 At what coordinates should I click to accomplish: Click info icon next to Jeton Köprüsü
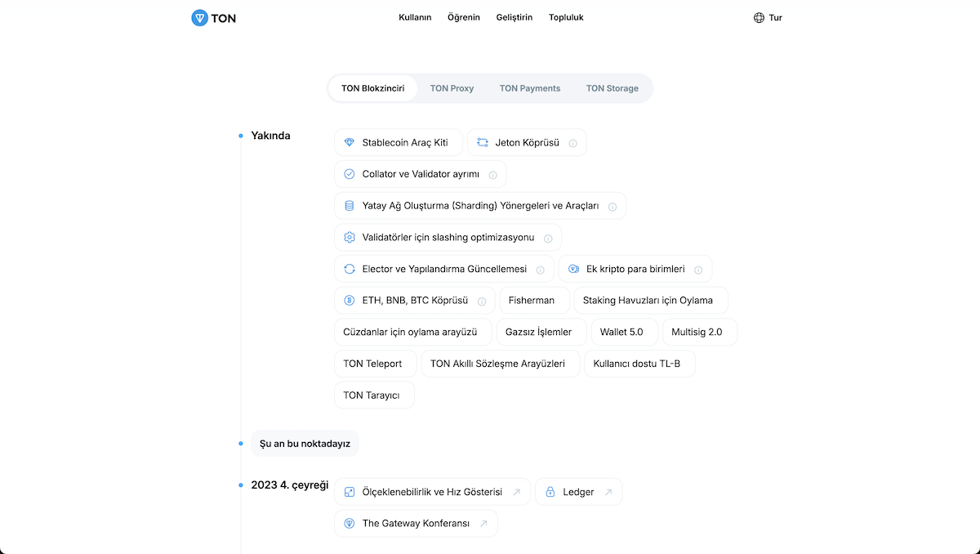point(572,143)
